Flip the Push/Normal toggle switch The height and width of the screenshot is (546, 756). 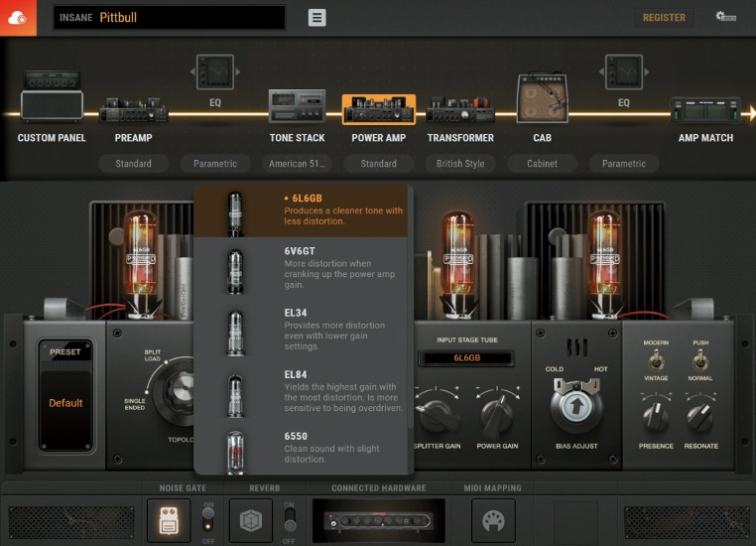click(700, 360)
